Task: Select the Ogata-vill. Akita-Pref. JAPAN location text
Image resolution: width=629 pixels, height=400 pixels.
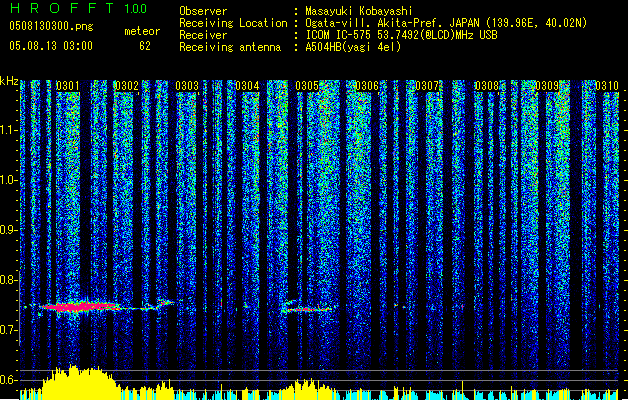Action: [x=446, y=23]
